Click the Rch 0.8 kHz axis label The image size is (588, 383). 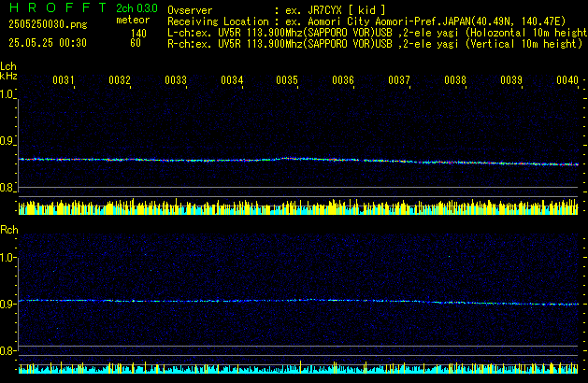click(7, 350)
